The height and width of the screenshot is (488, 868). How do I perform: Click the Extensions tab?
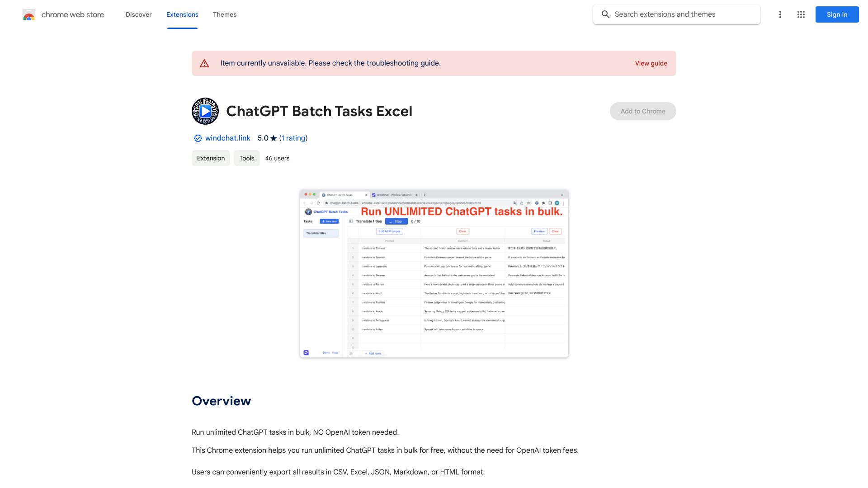[x=182, y=14]
